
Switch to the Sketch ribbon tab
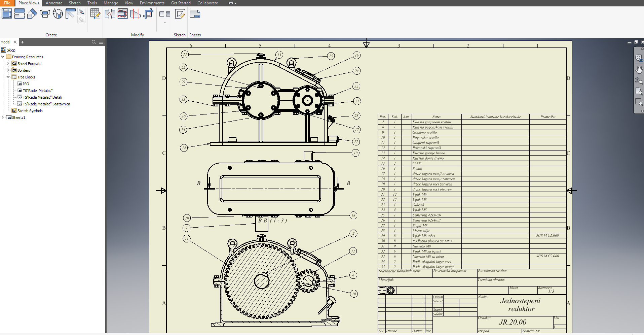click(75, 3)
